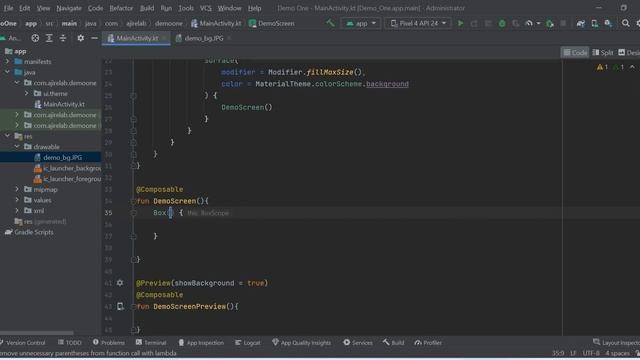640x360 pixels.
Task: Click the preview gear icon at line 41
Action: click(x=120, y=282)
